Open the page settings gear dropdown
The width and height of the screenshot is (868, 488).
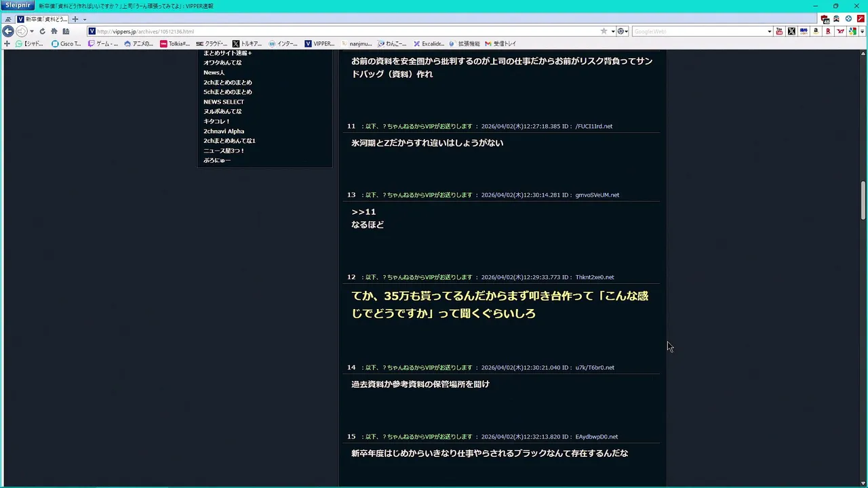click(621, 31)
